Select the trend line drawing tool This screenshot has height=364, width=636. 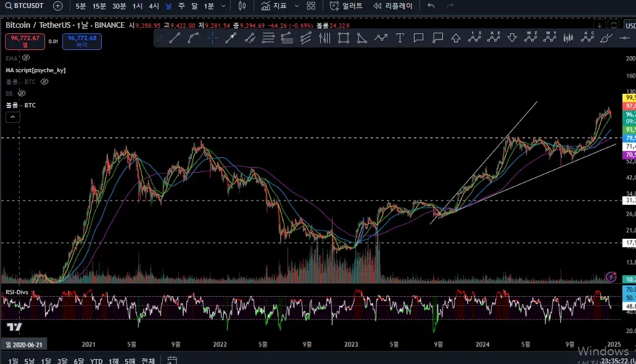pyautogui.click(x=175, y=38)
